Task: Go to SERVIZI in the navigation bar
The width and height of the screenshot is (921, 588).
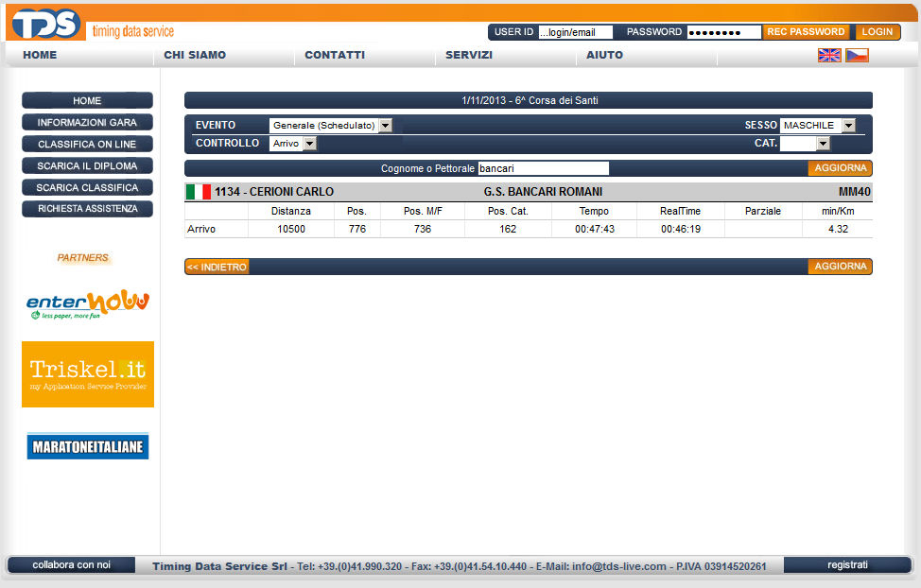Action: pos(469,55)
